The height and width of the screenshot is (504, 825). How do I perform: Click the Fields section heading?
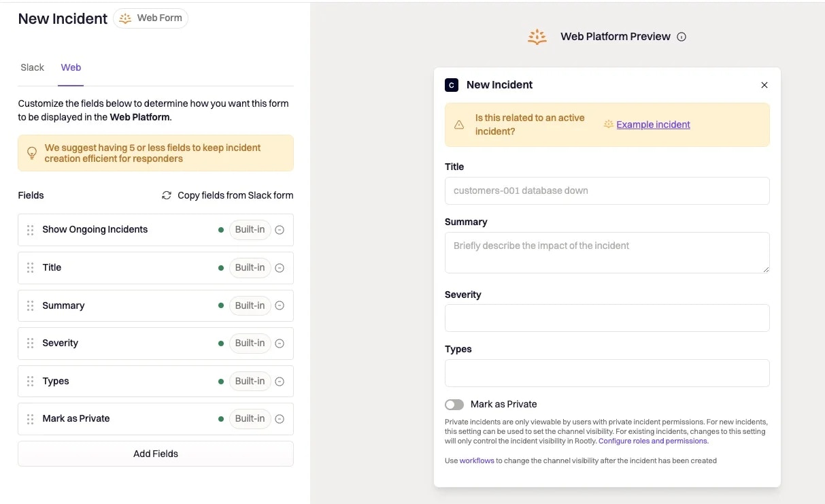pos(31,195)
